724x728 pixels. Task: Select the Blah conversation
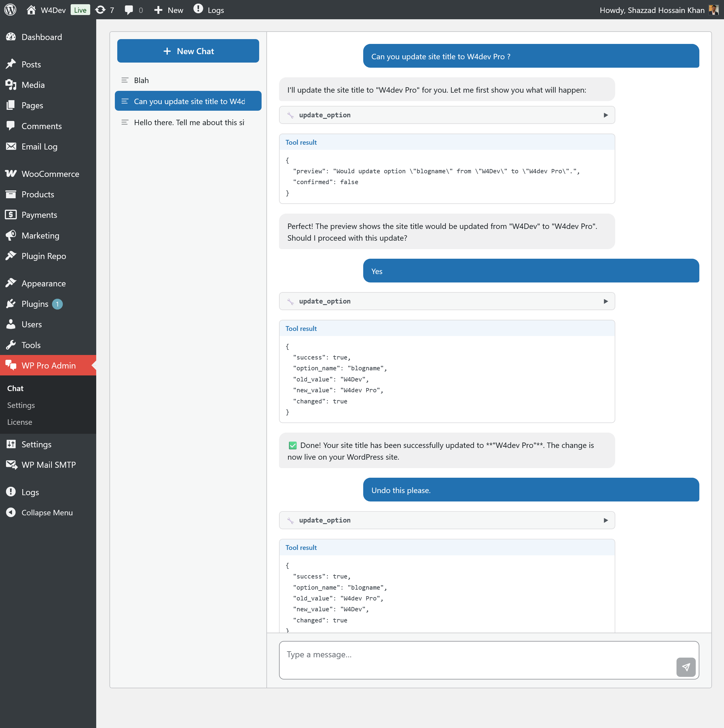(x=141, y=80)
